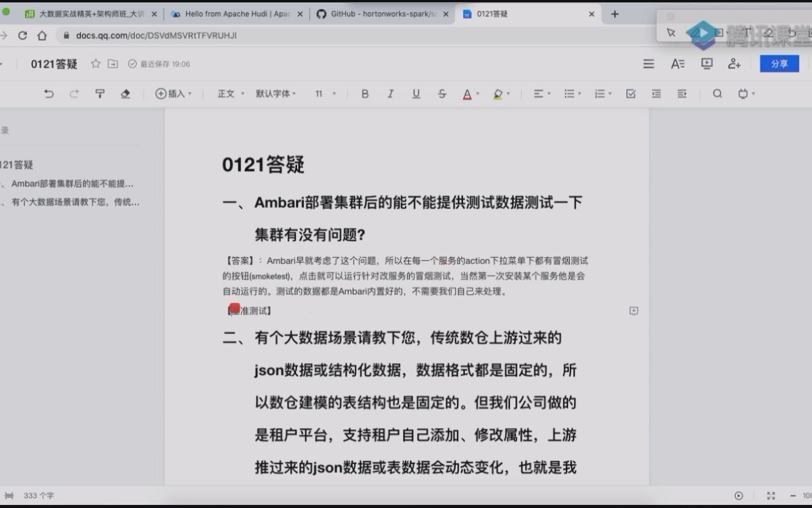Clear formatting with the eraser icon
The image size is (812, 508).
pyautogui.click(x=126, y=93)
